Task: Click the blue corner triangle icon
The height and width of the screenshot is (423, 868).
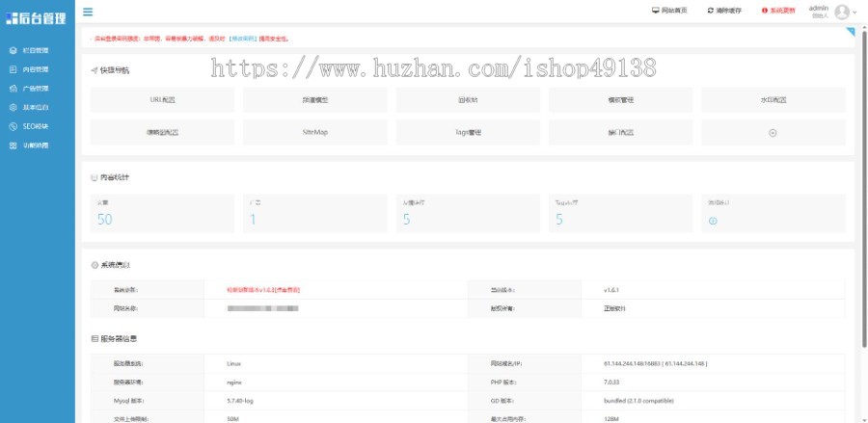Action: [851, 32]
